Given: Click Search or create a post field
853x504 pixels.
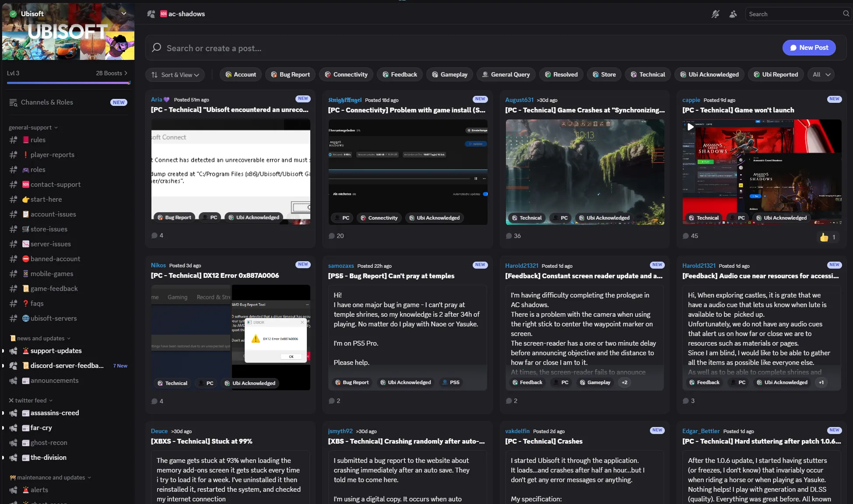Looking at the screenshot, I should [464, 48].
